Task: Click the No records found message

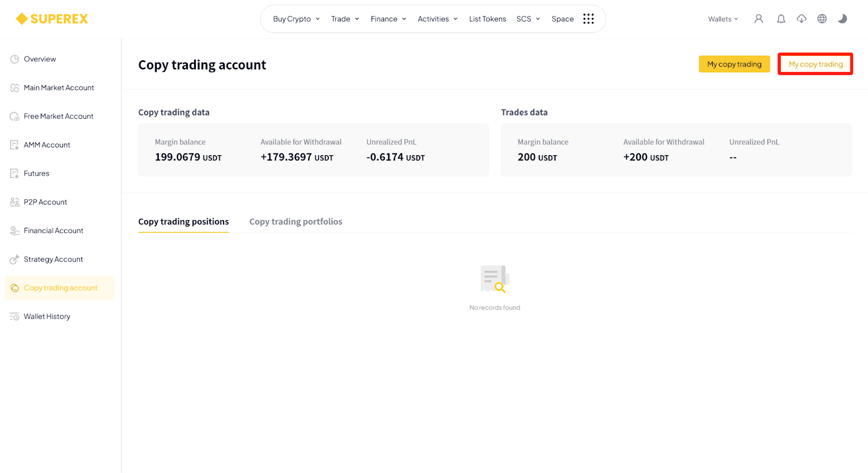Action: 495,308
